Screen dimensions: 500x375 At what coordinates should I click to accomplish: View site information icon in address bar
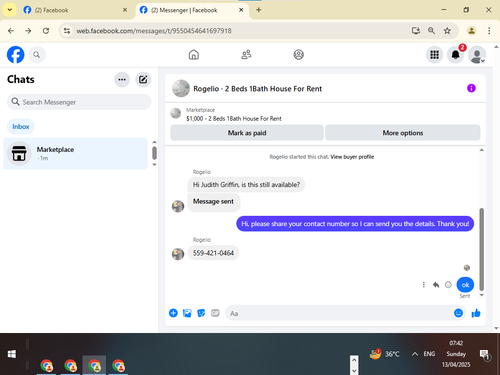click(x=67, y=31)
